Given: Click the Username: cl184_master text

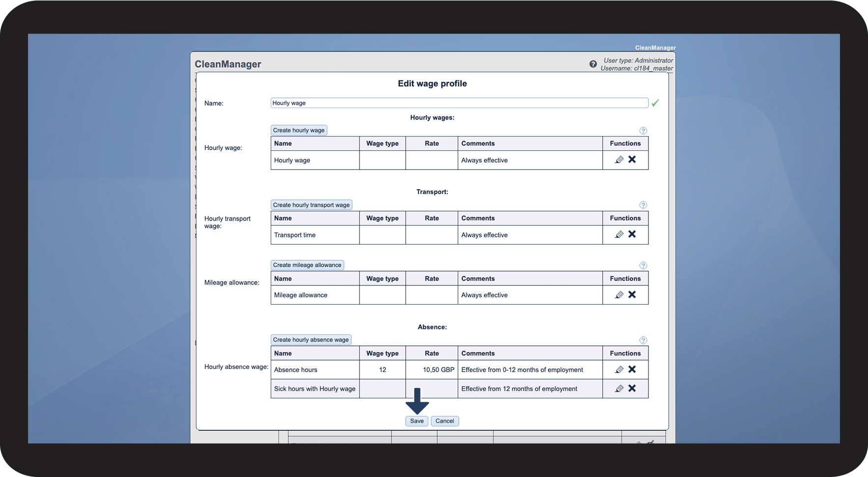Looking at the screenshot, I should tap(637, 68).
